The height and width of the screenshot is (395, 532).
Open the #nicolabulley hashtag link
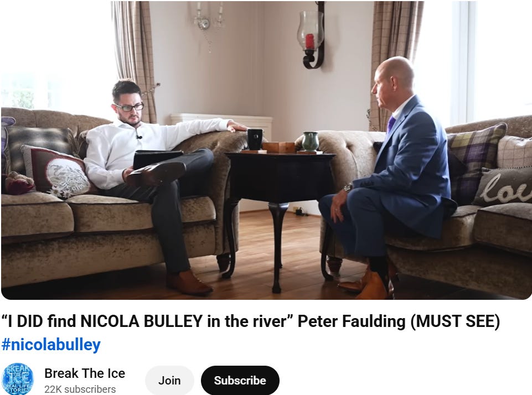(51, 345)
